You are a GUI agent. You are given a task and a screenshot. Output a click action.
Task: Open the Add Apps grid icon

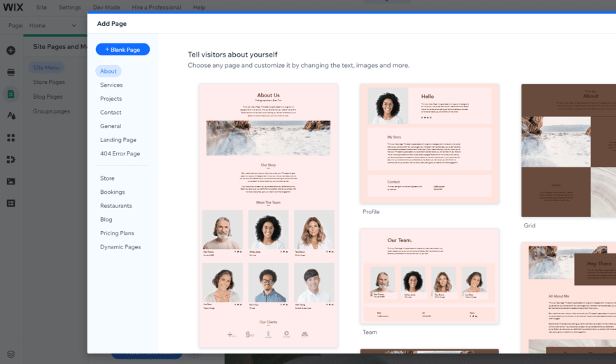click(x=11, y=138)
